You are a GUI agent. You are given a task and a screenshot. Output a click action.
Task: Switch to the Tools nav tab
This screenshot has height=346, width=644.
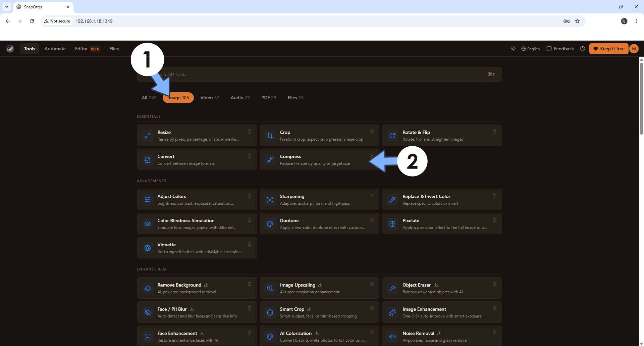pos(30,49)
